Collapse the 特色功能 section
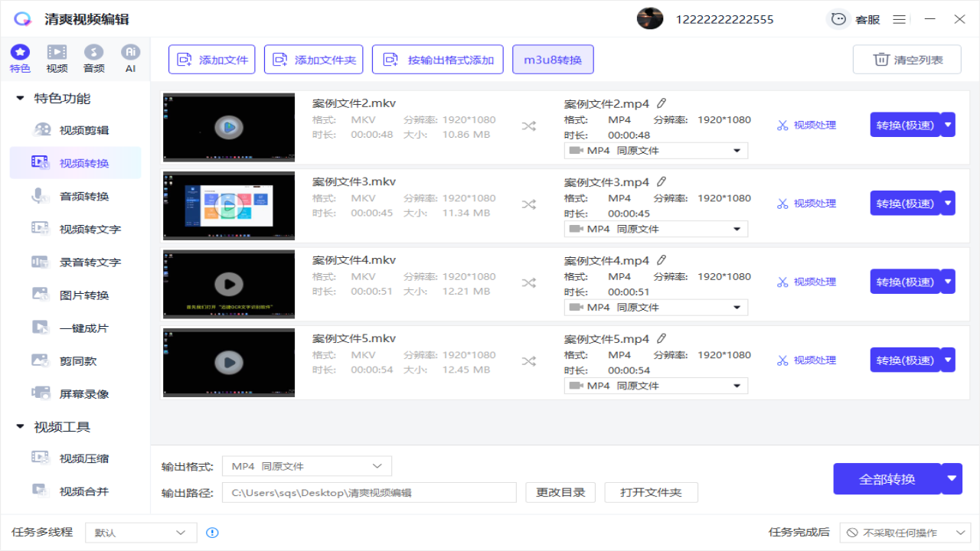Screen dimensions: 980x551 [x=20, y=99]
